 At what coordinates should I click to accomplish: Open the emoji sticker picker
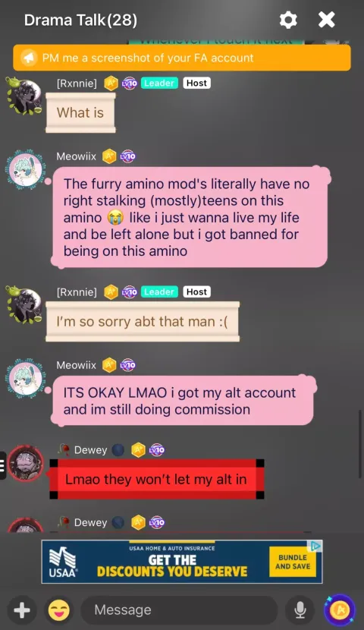pos(59,611)
